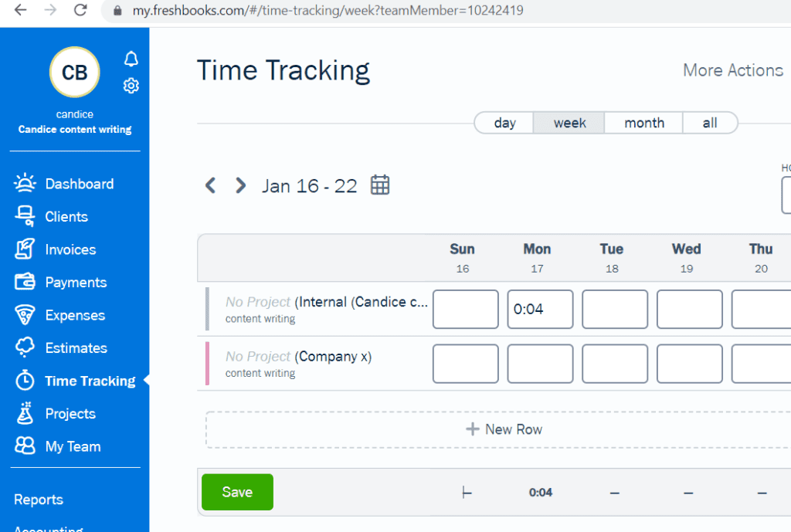
Task: Save the tracked time entries
Action: 236,492
